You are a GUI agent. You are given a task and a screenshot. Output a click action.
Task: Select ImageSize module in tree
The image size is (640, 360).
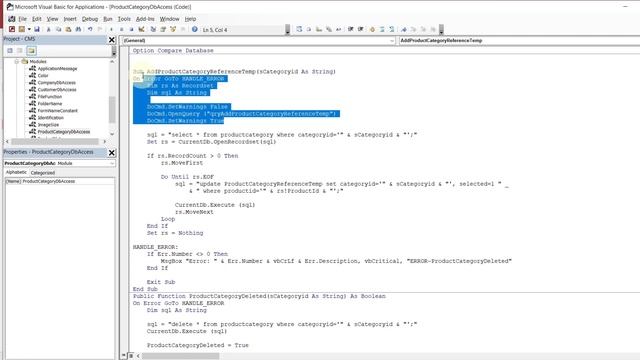click(48, 124)
